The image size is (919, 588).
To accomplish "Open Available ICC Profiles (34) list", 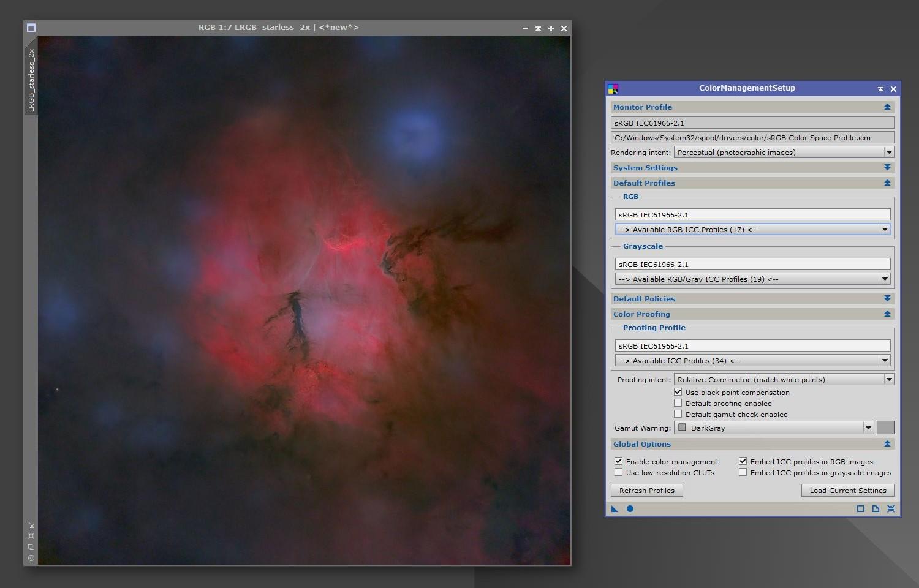I will pos(752,360).
